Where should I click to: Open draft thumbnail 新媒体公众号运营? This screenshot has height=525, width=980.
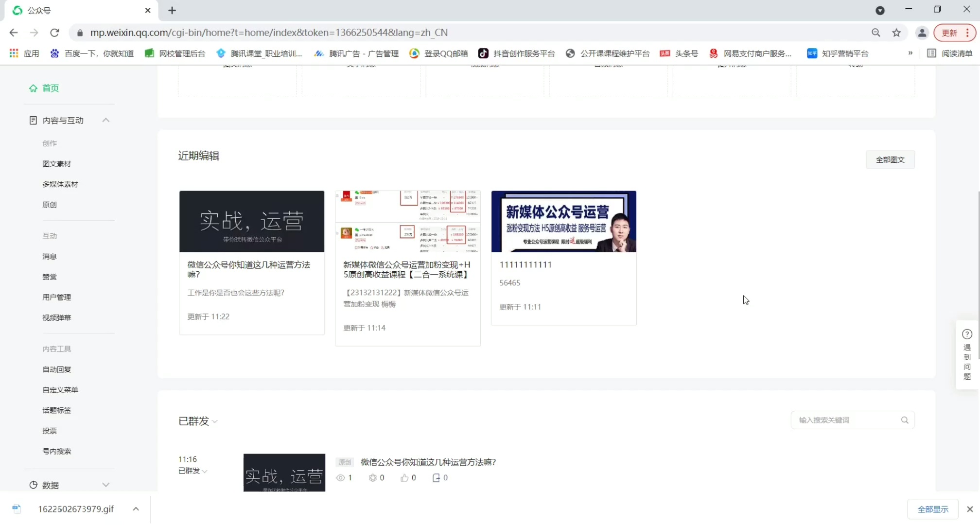point(563,222)
